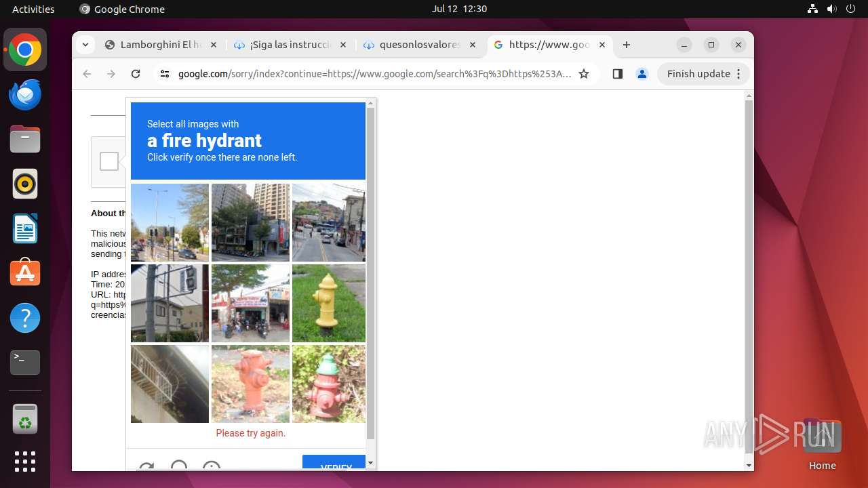Close the ¡Siga las instrucciones tab
Image resolution: width=868 pixels, height=488 pixels.
pyautogui.click(x=342, y=45)
